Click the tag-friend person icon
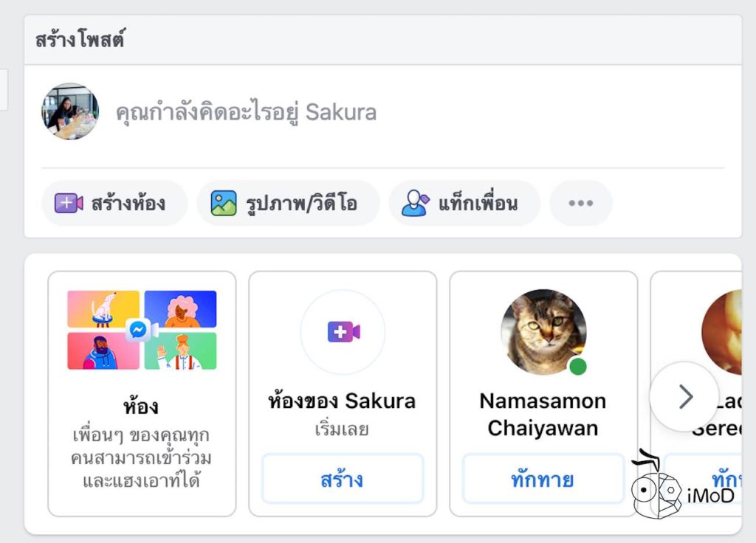This screenshot has height=543, width=756. coord(415,203)
